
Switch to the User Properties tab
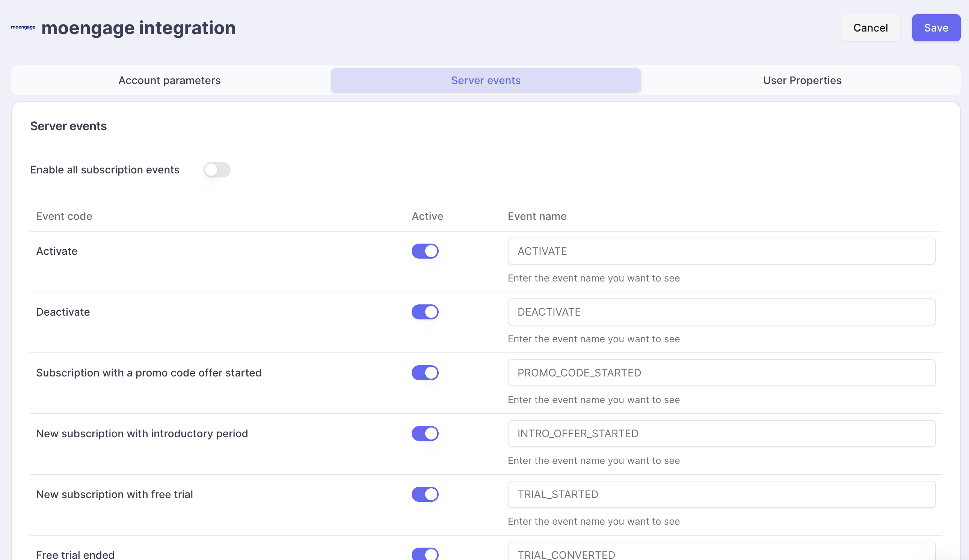(x=802, y=80)
